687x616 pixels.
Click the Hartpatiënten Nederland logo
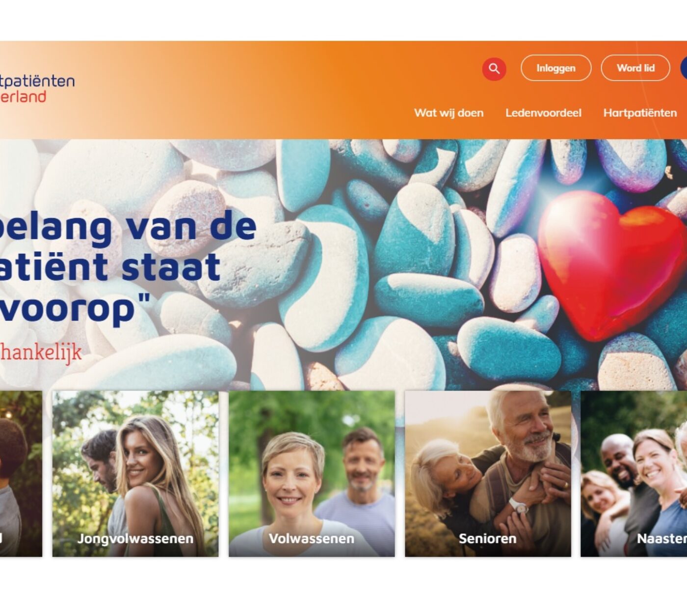[x=37, y=89]
